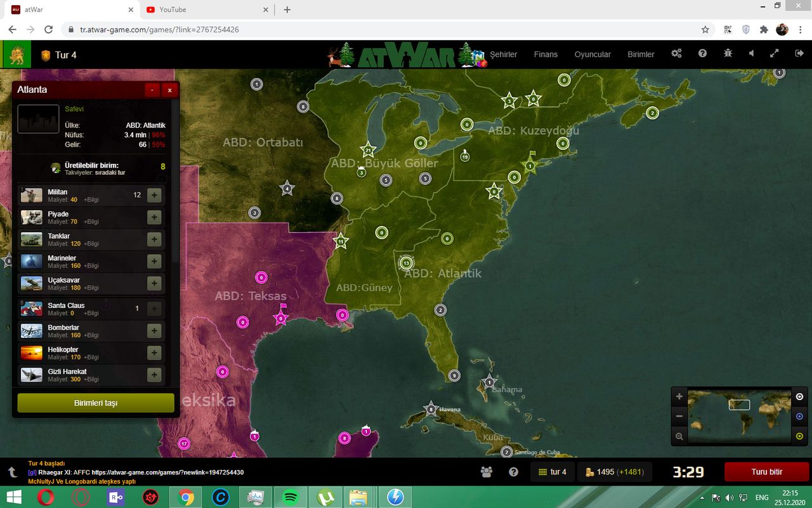This screenshot has width=812, height=508.
Task: Minimize the Atlanta city panel
Action: coord(152,90)
